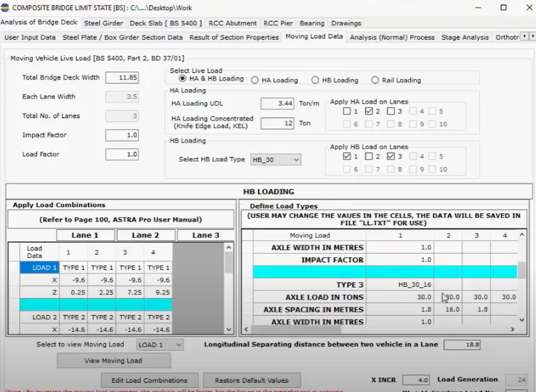
Task: Click the View Moving Load button
Action: click(x=114, y=360)
